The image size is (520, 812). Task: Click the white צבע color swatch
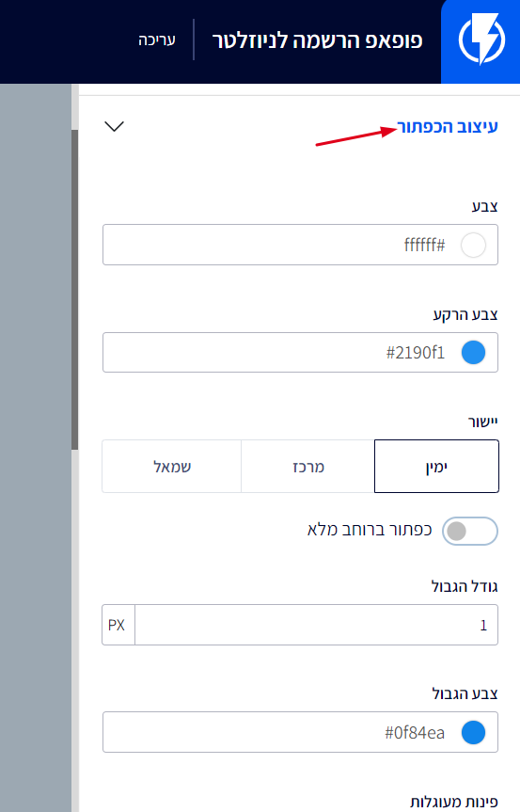(473, 245)
